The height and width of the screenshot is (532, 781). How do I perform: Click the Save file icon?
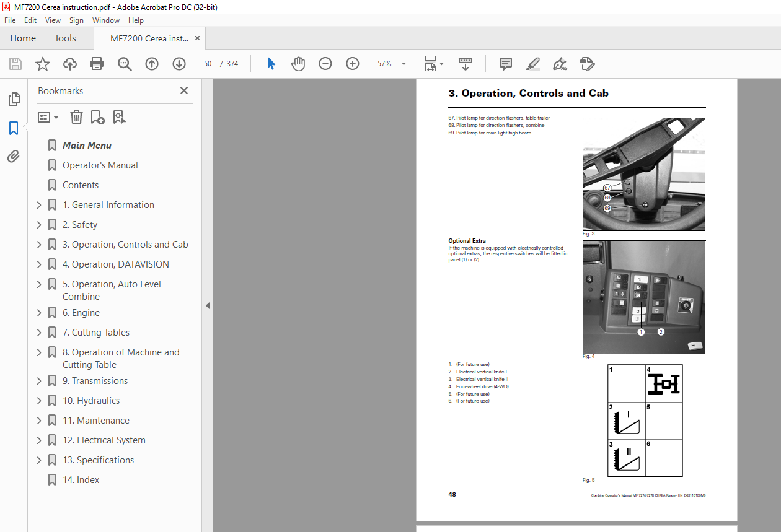pyautogui.click(x=15, y=64)
